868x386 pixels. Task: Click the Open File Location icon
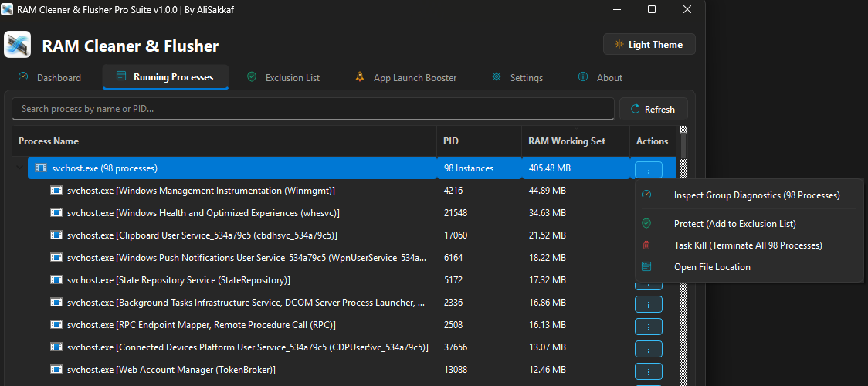coord(646,266)
